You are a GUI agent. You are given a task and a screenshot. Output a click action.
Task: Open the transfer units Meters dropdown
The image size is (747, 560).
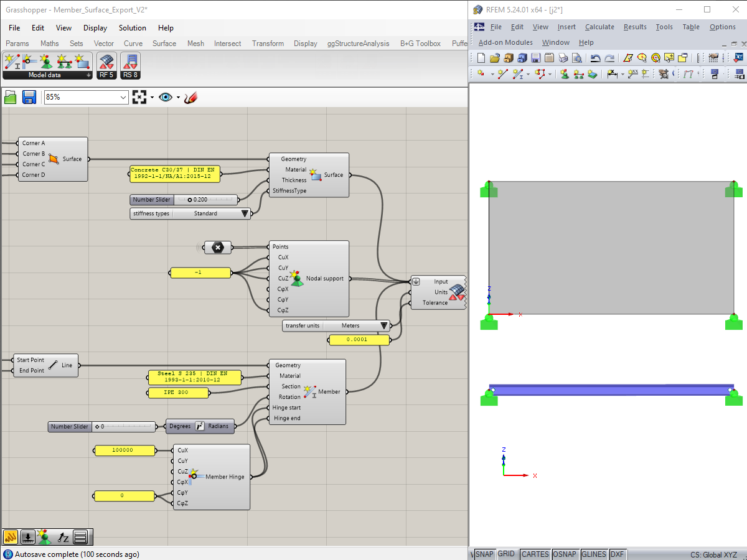[383, 325]
